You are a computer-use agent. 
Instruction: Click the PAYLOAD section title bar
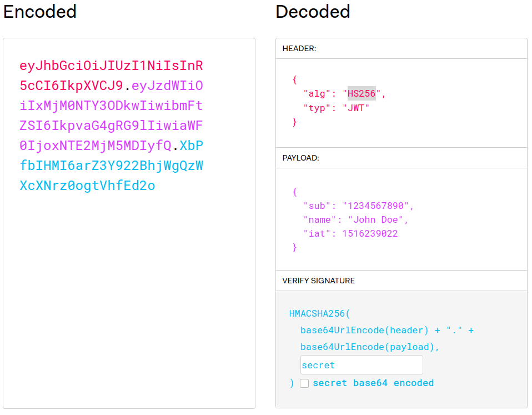click(x=302, y=158)
